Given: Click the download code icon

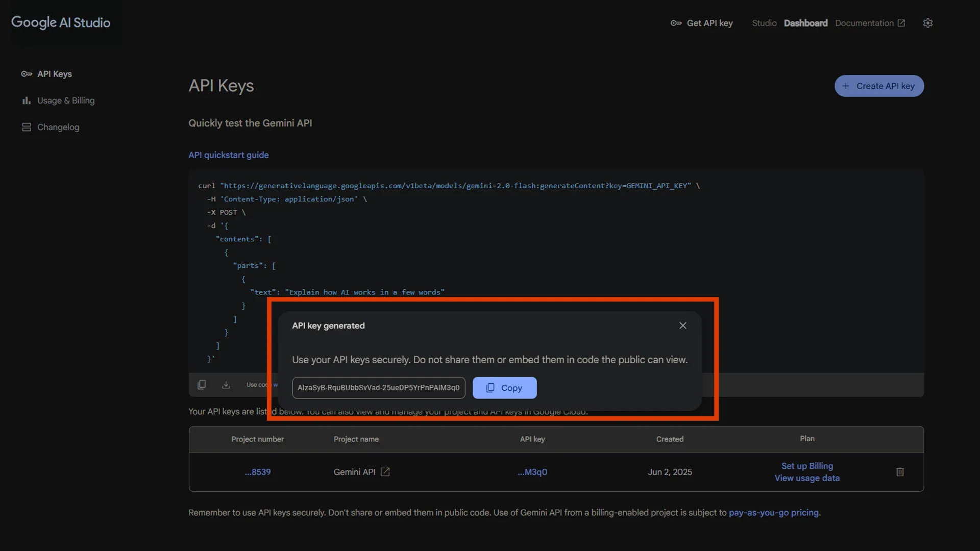Looking at the screenshot, I should click(226, 385).
